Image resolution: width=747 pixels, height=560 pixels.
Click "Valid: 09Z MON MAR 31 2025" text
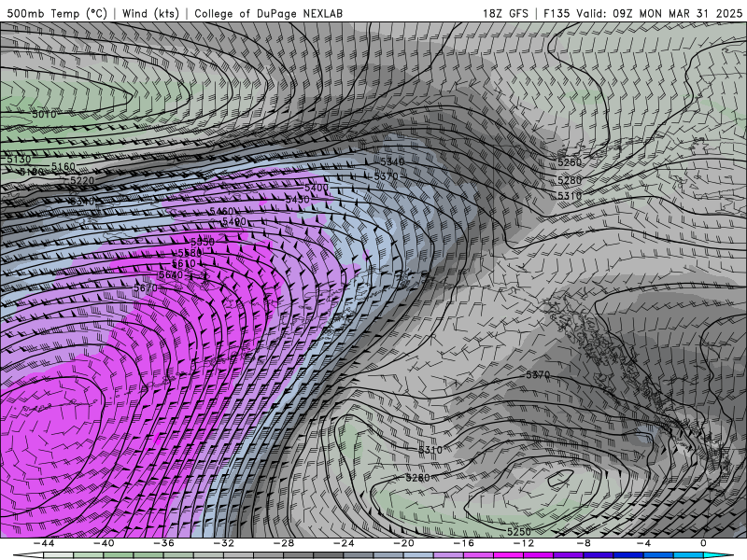[659, 13]
